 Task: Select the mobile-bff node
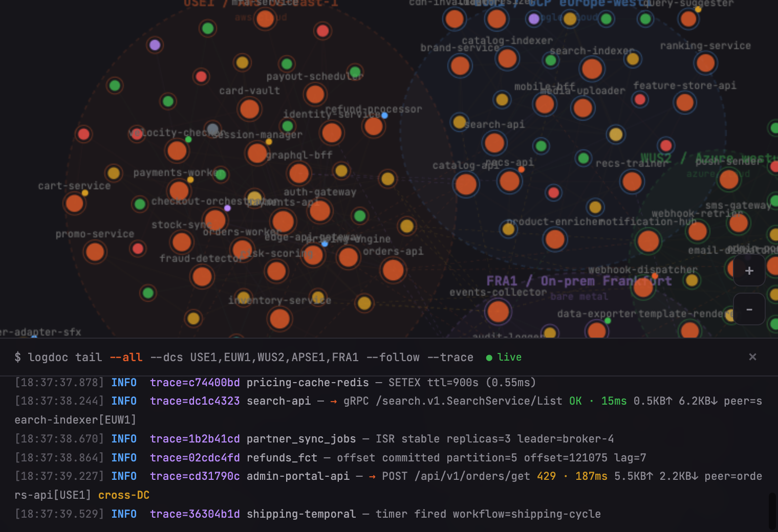point(545,104)
